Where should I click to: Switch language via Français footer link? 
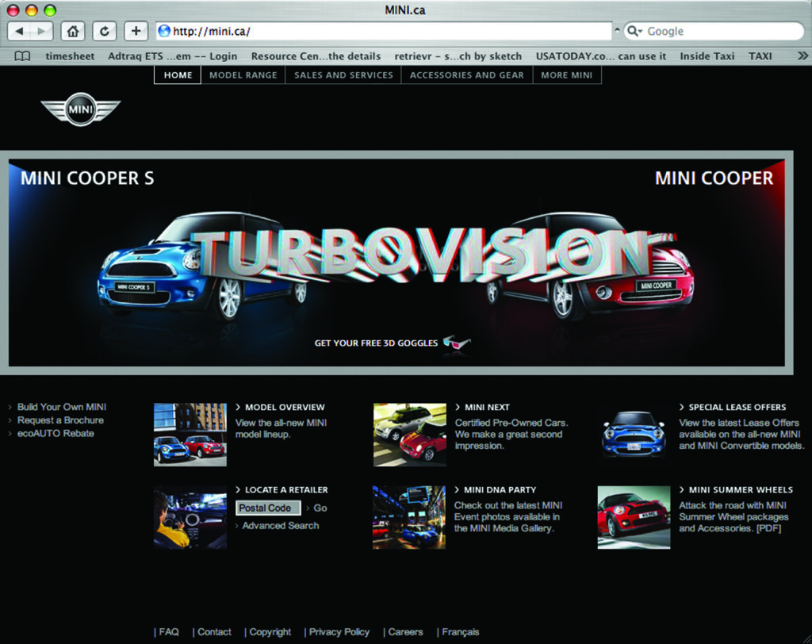tap(461, 632)
